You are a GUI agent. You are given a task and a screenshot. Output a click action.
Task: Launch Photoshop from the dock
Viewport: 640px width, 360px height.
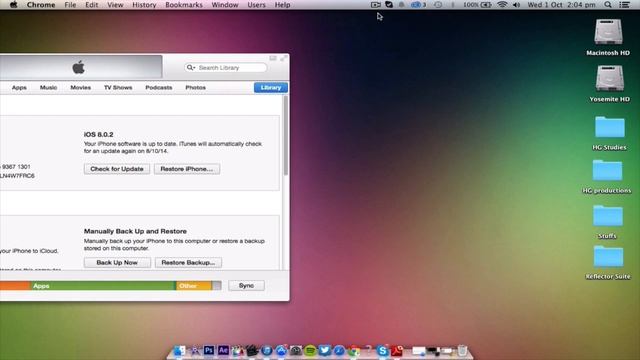[x=209, y=350]
